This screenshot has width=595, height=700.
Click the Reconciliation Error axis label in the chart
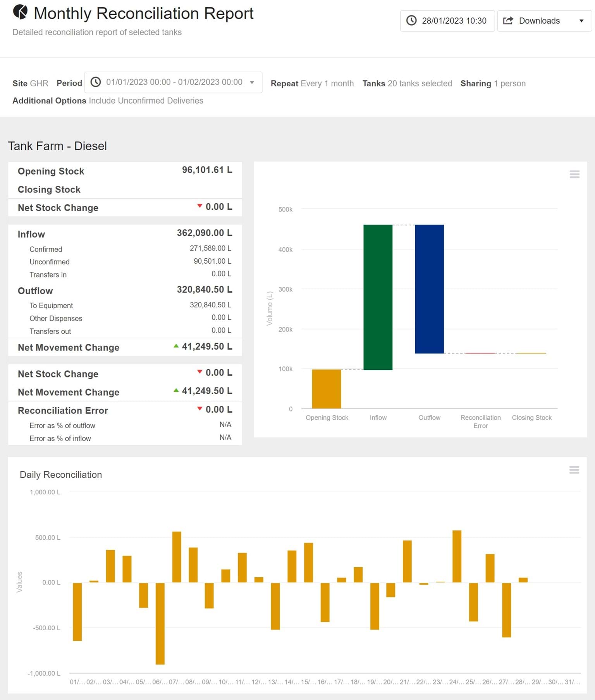click(480, 422)
